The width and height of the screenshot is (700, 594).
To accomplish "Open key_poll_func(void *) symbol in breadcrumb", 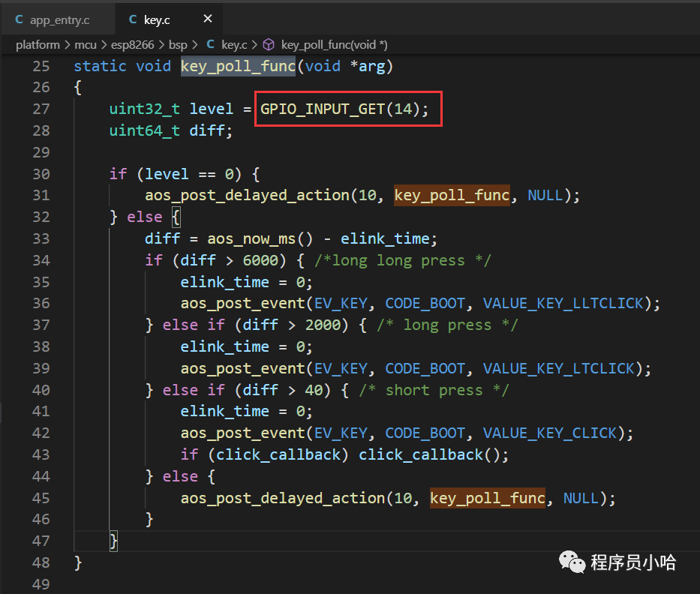I will pos(334,45).
